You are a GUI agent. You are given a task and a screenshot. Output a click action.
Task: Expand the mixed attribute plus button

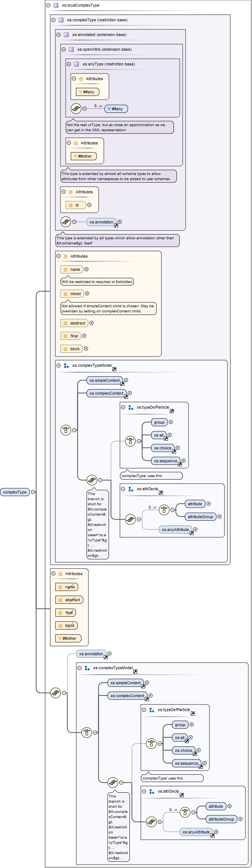[x=87, y=294]
